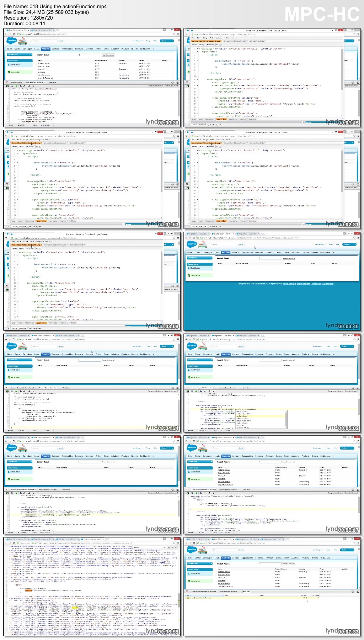Click the undo icon in the 00:04:24 editor toolbar

21,391
